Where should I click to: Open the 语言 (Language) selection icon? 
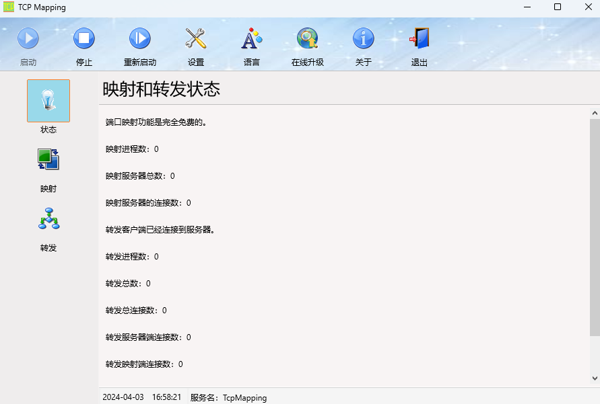252,40
